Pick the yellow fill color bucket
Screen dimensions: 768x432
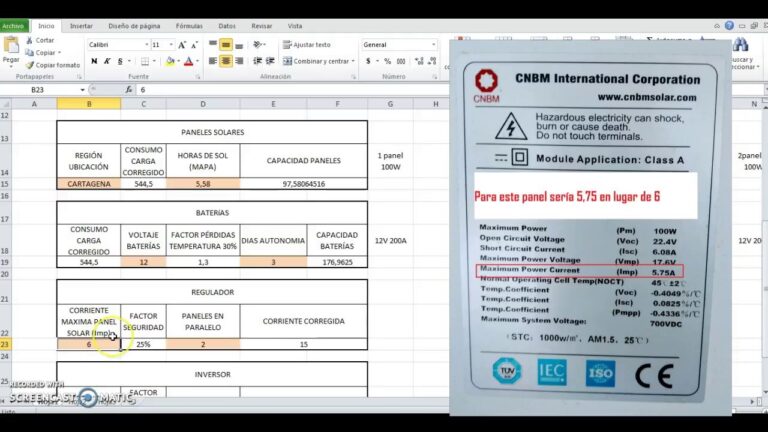[x=170, y=61]
